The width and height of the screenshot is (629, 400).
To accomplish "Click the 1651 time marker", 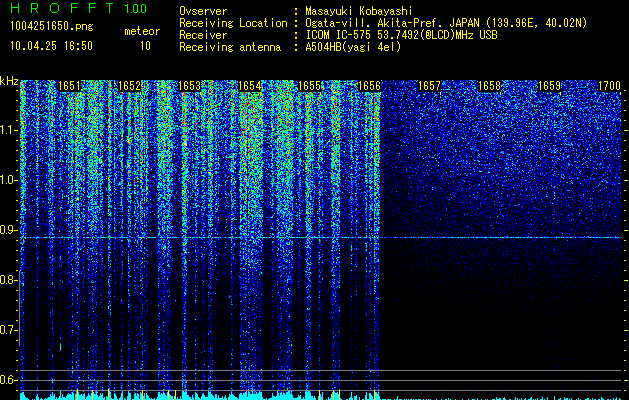I will 69,86.
